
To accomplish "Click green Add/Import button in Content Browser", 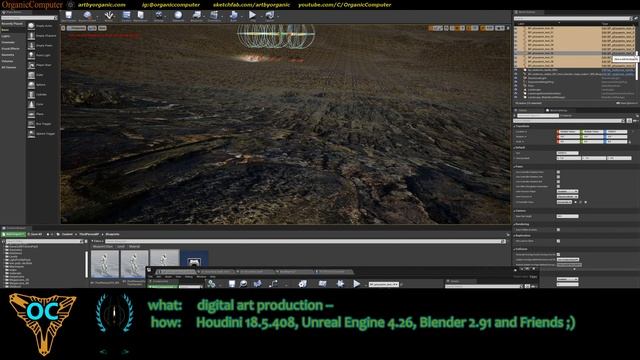I will [13, 234].
